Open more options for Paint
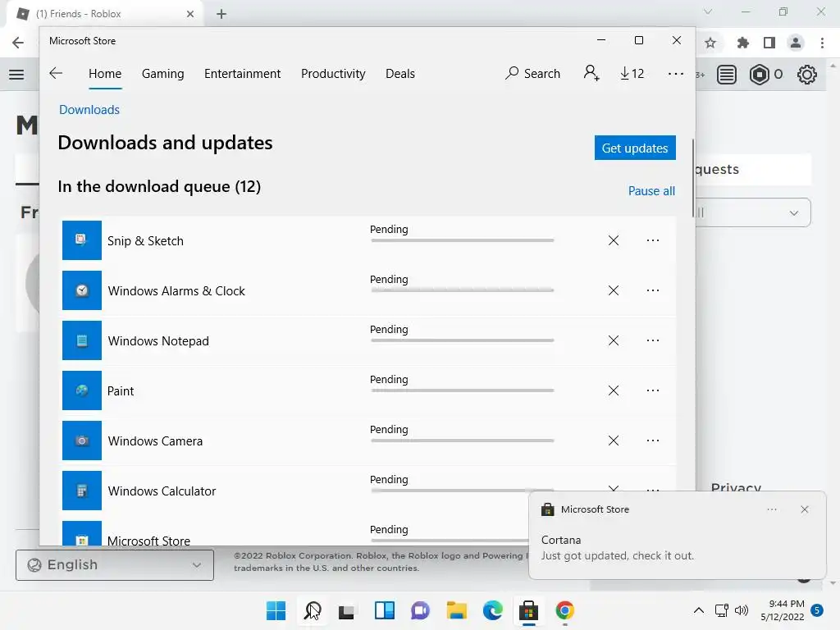This screenshot has height=630, width=840. coord(652,390)
